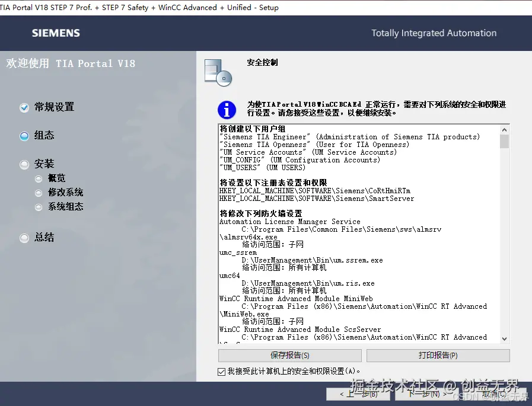Select the 系统组态 sub-step label
The width and height of the screenshot is (532, 406).
tap(65, 207)
